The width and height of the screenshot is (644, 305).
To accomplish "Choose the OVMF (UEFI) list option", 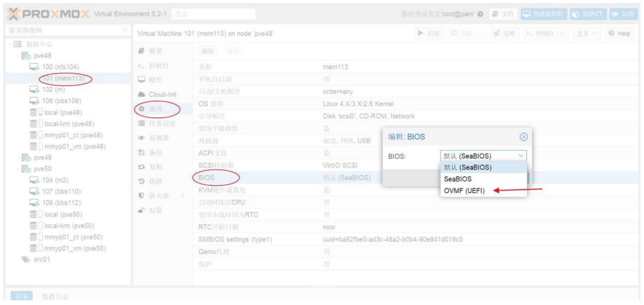I will click(483, 191).
